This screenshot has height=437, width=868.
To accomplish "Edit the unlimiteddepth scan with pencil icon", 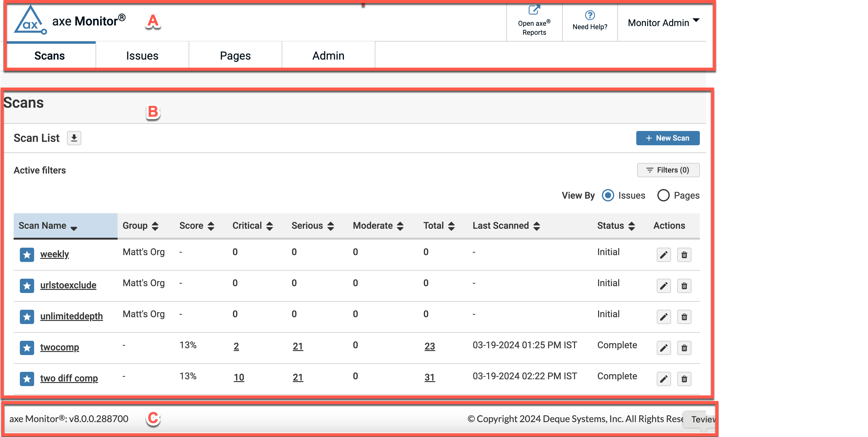I will coord(664,317).
